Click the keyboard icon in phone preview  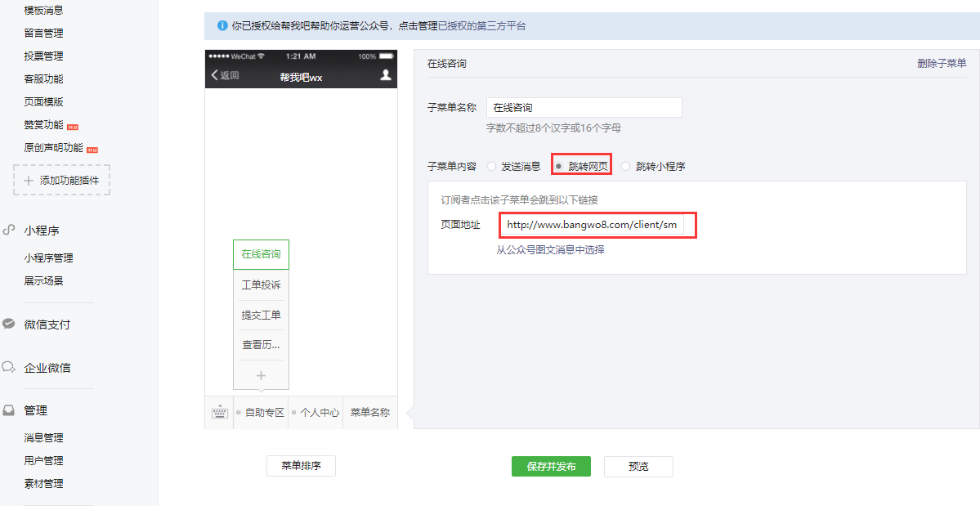[x=219, y=413]
